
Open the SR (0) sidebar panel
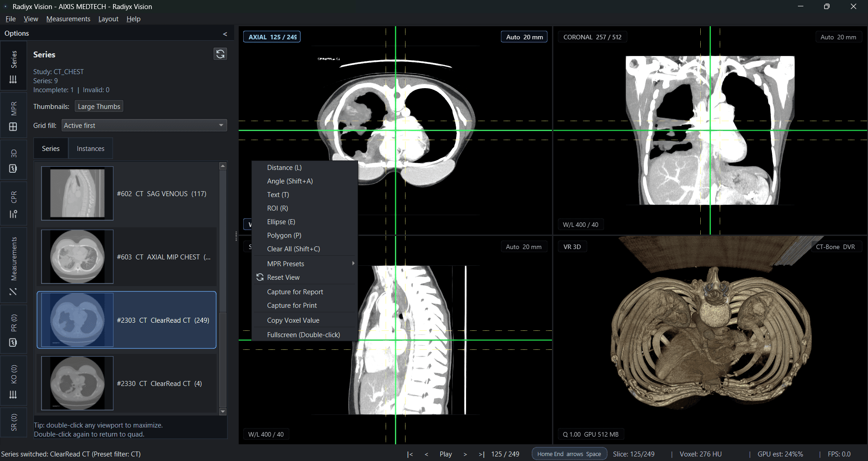click(14, 422)
